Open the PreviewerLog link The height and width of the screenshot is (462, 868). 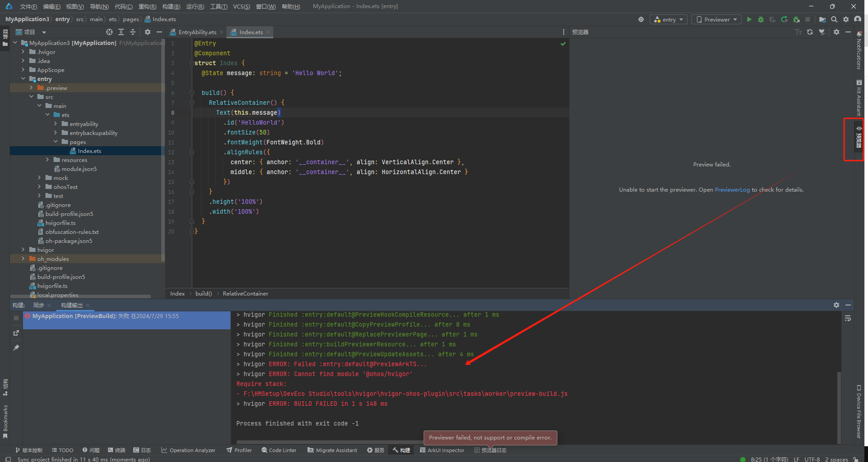coord(732,189)
